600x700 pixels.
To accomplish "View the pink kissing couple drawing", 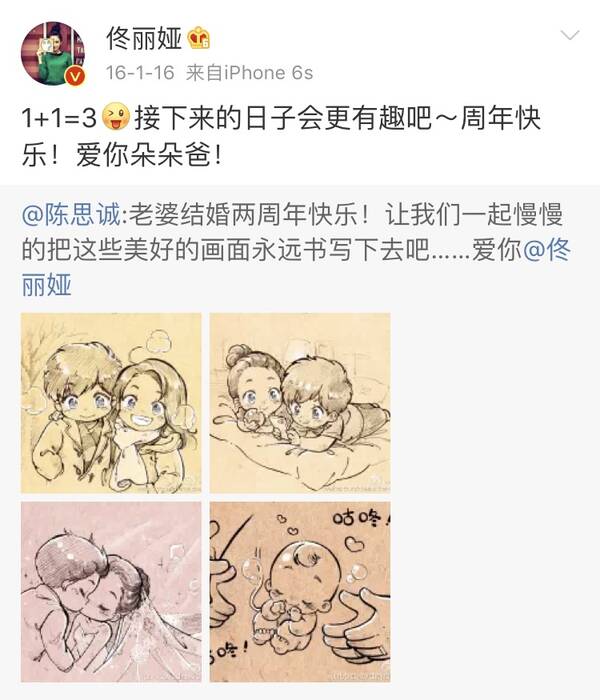I will pyautogui.click(x=111, y=592).
